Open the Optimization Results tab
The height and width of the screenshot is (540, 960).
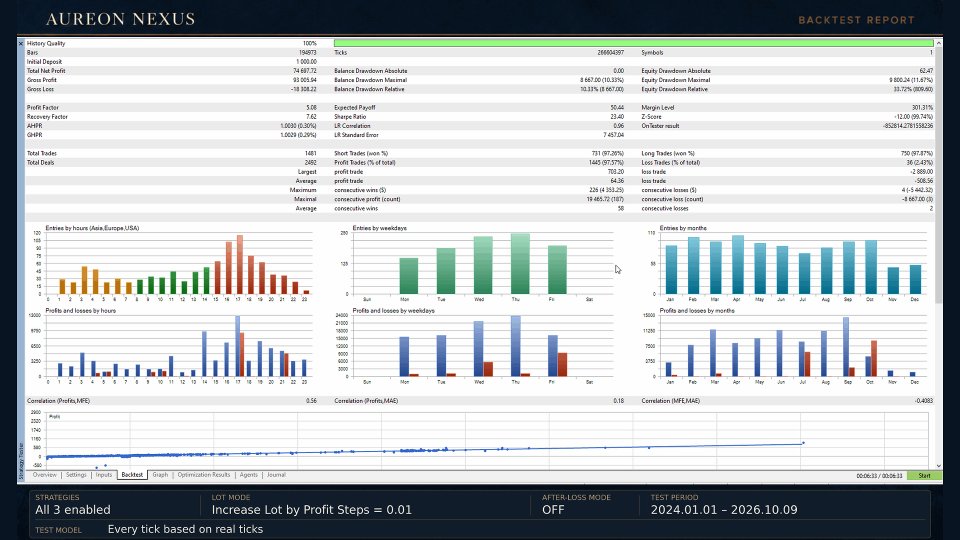pos(204,475)
